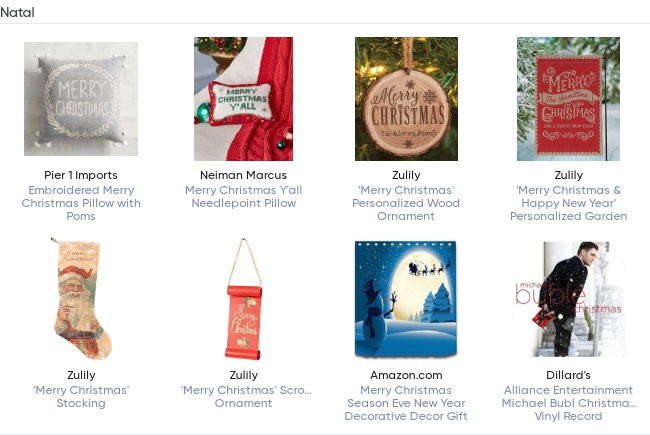
Task: Click the red scroll ornament image
Action: pos(243,299)
